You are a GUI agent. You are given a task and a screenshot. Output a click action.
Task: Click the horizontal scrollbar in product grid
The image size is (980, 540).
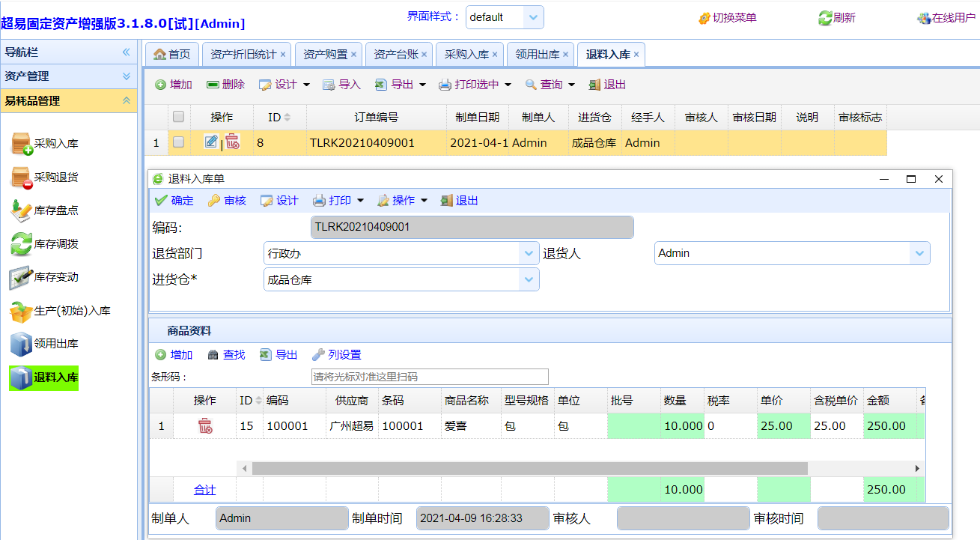[529, 468]
